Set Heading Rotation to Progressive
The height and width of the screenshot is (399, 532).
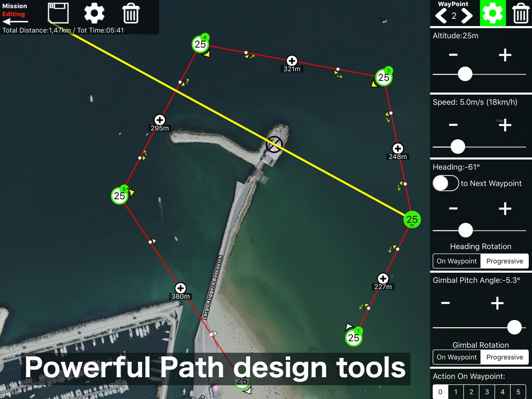point(504,261)
